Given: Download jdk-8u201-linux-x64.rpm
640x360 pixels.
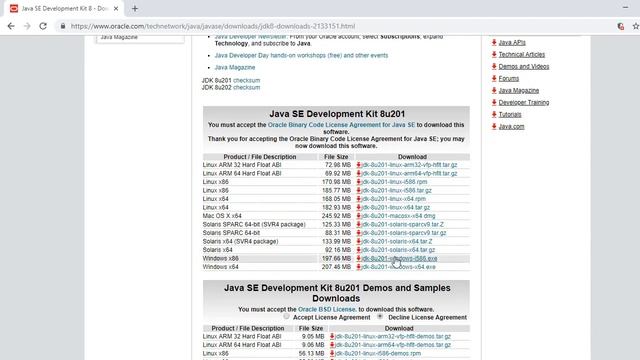Looking at the screenshot, I should pos(393,199).
